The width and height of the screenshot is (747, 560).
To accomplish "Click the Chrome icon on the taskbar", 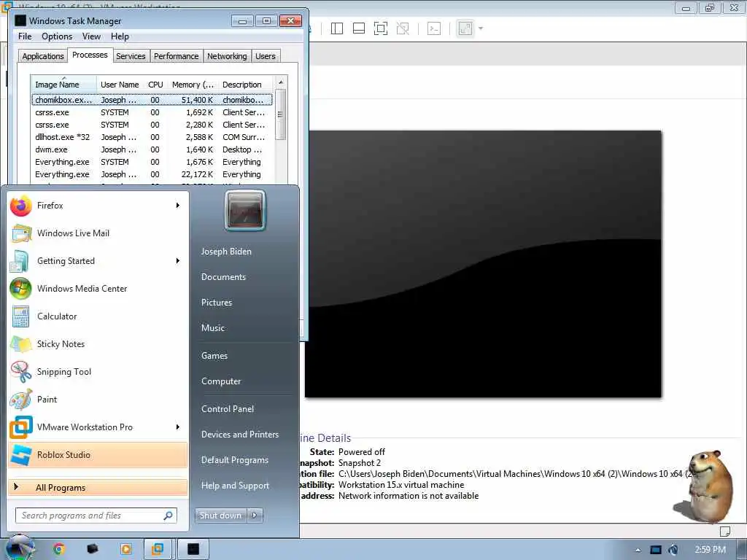I will point(58,549).
